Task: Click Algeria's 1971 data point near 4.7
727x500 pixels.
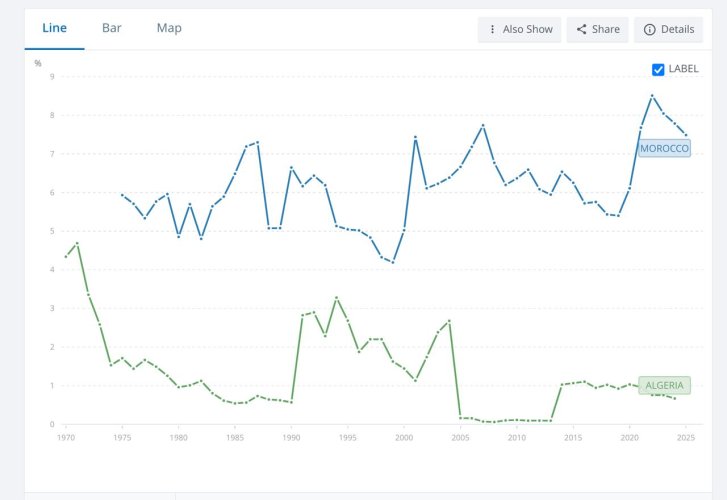Action: (x=77, y=243)
